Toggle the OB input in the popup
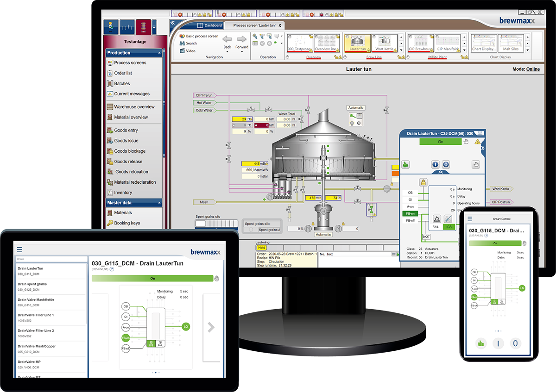Viewport: 556px width, 392px height. pyautogui.click(x=410, y=192)
